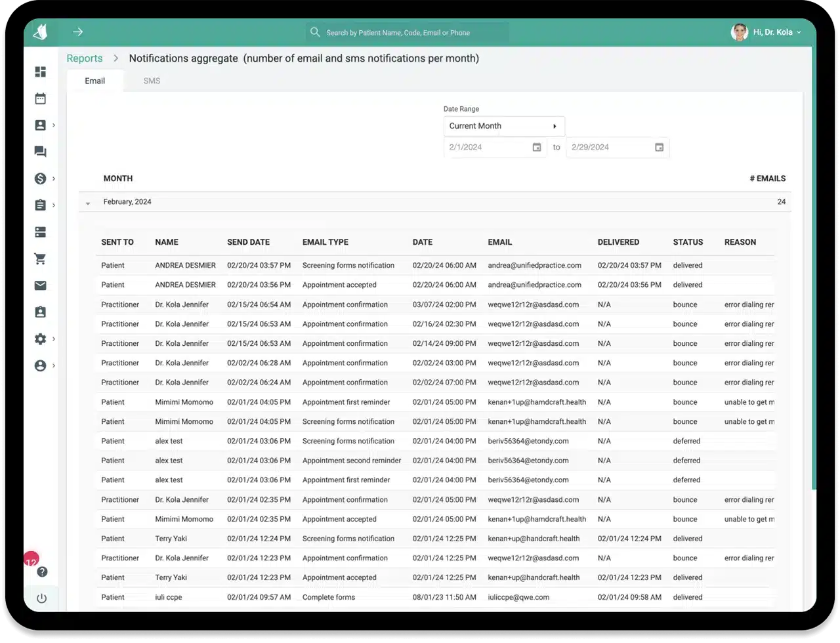Screen dimensions: 840x643
Task: Open the settings gear sidebar icon
Action: (41, 339)
